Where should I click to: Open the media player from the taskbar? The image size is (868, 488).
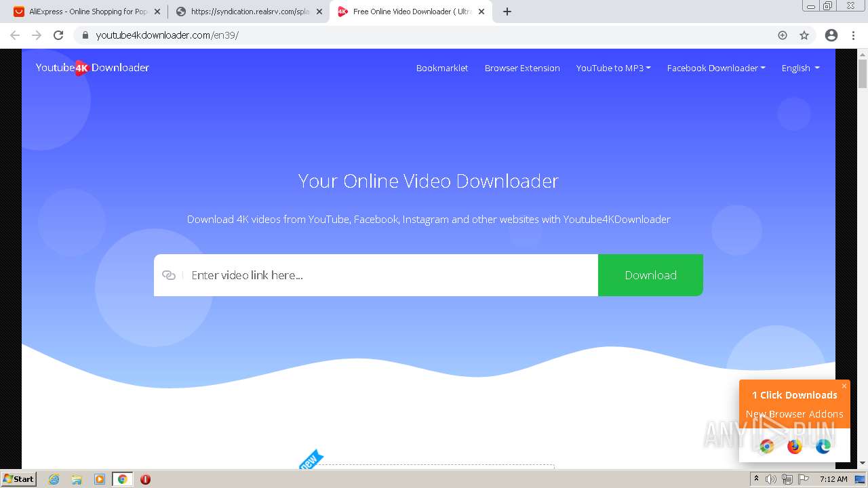point(100,479)
